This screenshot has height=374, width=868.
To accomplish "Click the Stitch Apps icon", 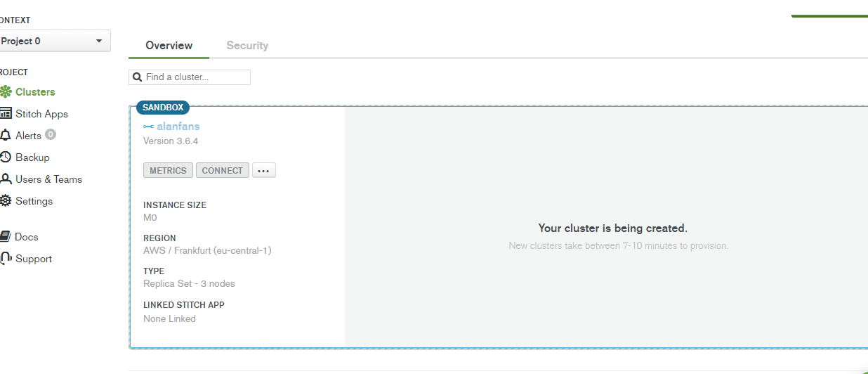I will [x=6, y=114].
